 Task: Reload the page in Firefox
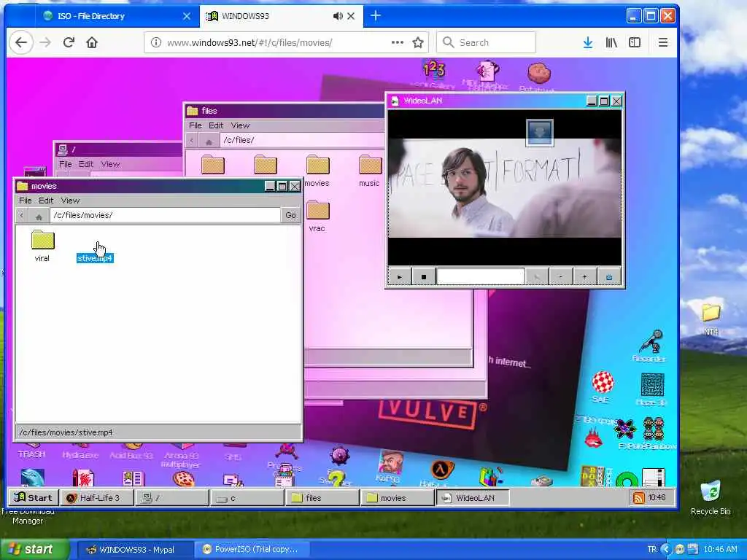69,42
